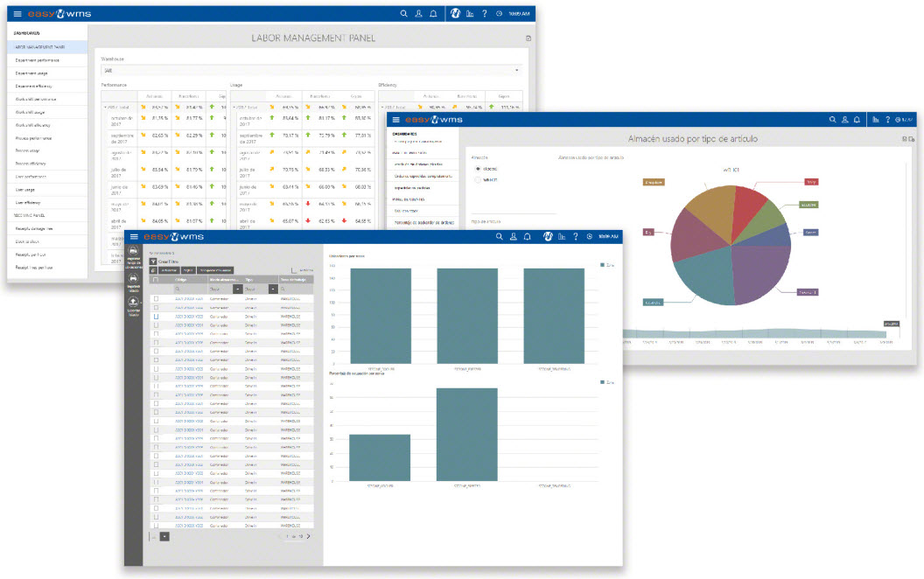Go to next page in table pagination

[308, 536]
